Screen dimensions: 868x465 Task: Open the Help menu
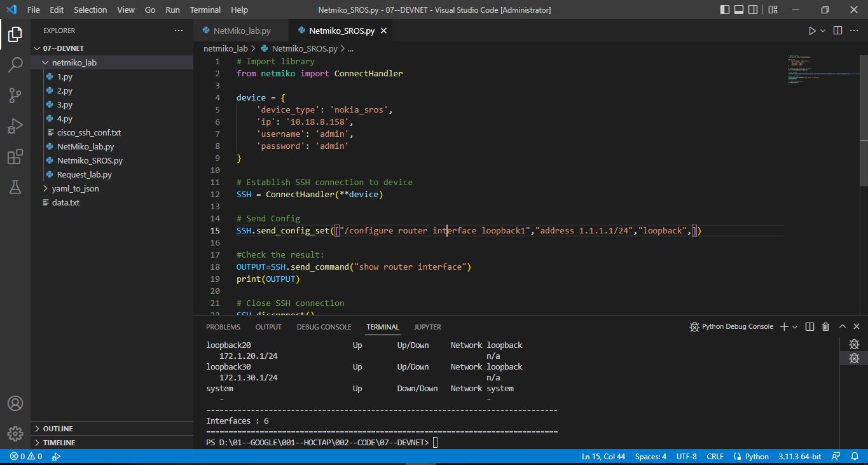pos(240,10)
